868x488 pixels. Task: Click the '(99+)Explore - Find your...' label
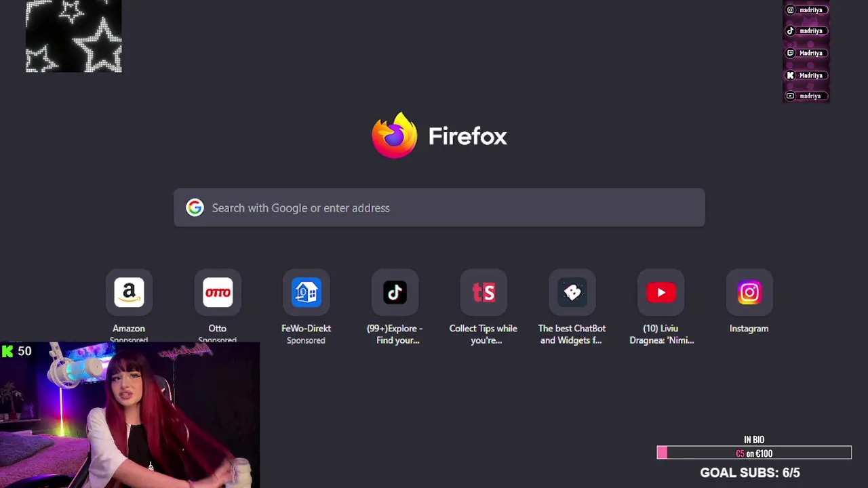[x=395, y=334]
